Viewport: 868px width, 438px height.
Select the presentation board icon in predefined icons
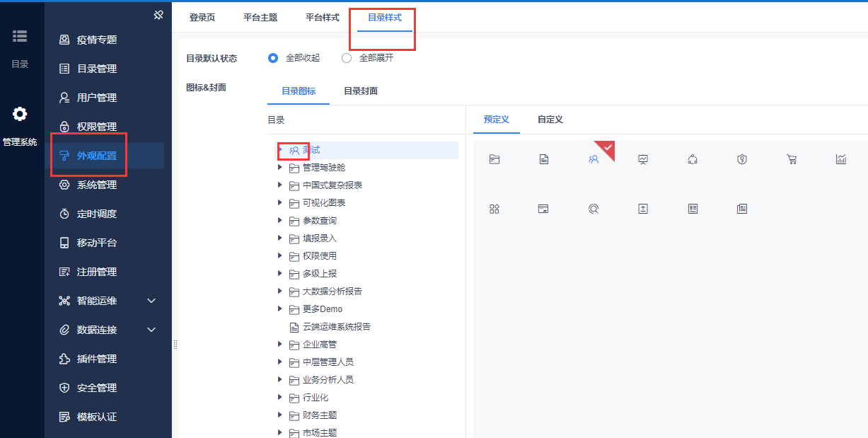pos(643,159)
